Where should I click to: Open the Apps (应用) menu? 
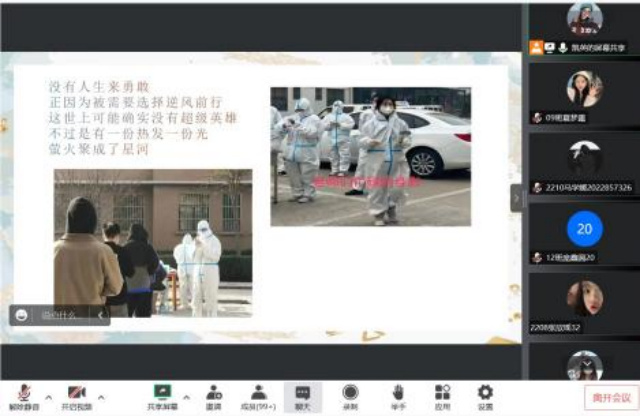click(442, 398)
